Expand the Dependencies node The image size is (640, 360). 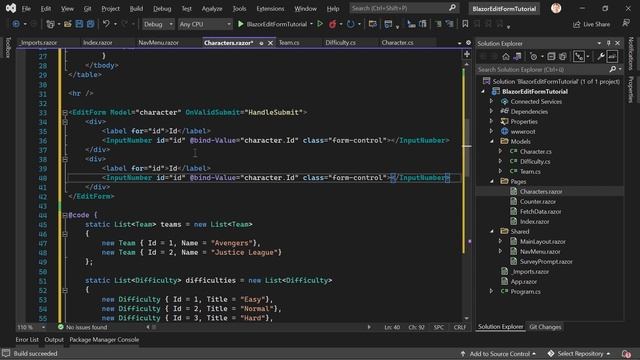(492, 111)
